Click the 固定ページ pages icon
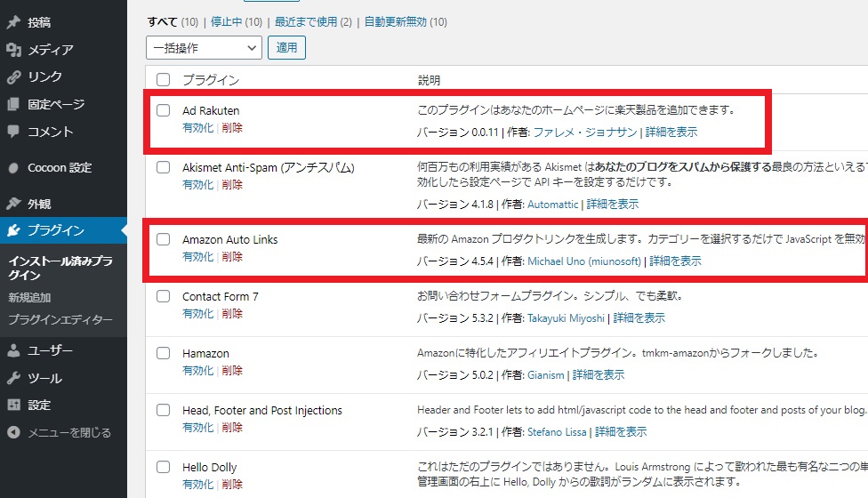This screenshot has width=868, height=498. pos(14,104)
